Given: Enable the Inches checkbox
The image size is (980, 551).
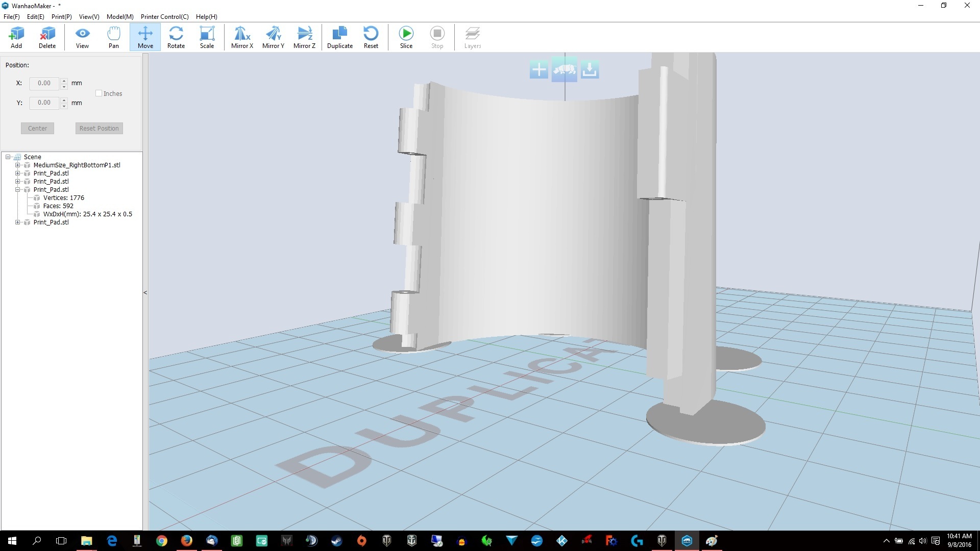Looking at the screenshot, I should 99,93.
